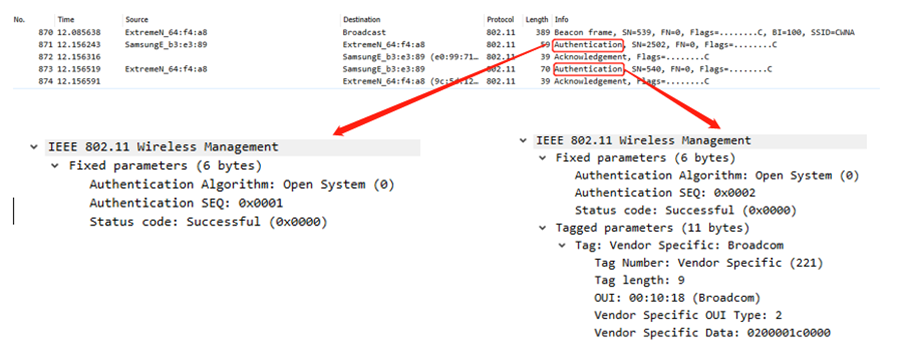The image size is (900, 360).
Task: Select packet 873 Authentication from ExtremeN
Action: (x=446, y=69)
